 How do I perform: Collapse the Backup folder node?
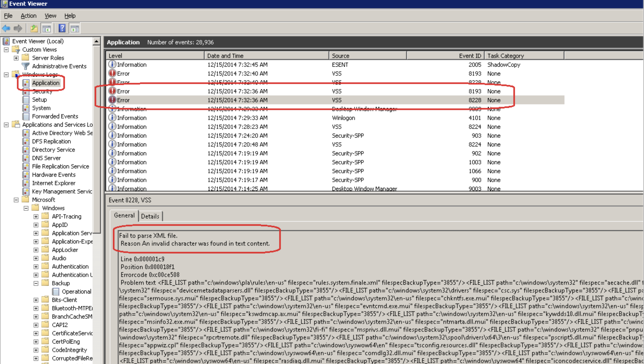[x=36, y=283]
